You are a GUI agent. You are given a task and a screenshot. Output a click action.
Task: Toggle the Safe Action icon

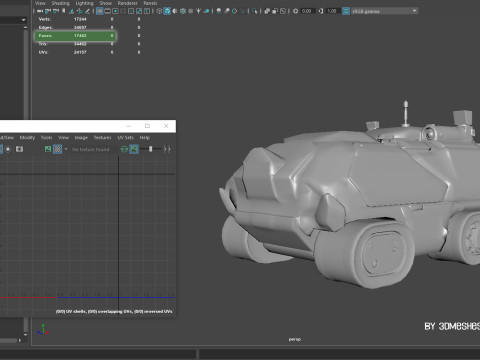(x=139, y=11)
